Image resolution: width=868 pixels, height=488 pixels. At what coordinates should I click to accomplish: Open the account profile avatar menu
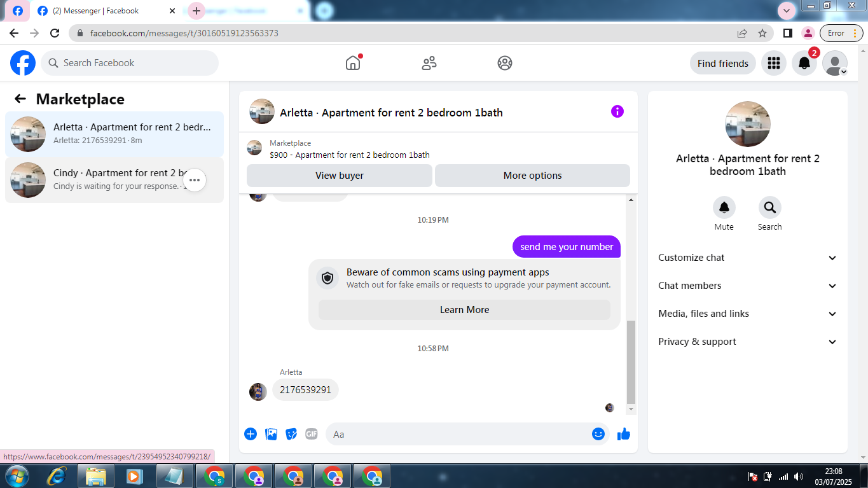coord(835,63)
